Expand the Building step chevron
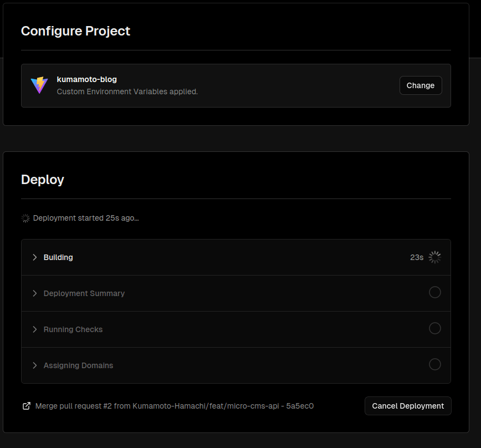Viewport: 481px width, 448px height. coord(35,257)
